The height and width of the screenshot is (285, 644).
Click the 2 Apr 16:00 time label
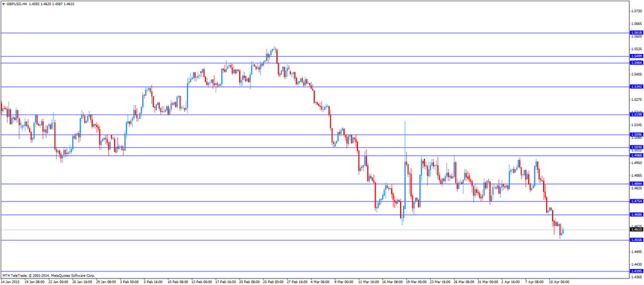(x=511, y=282)
